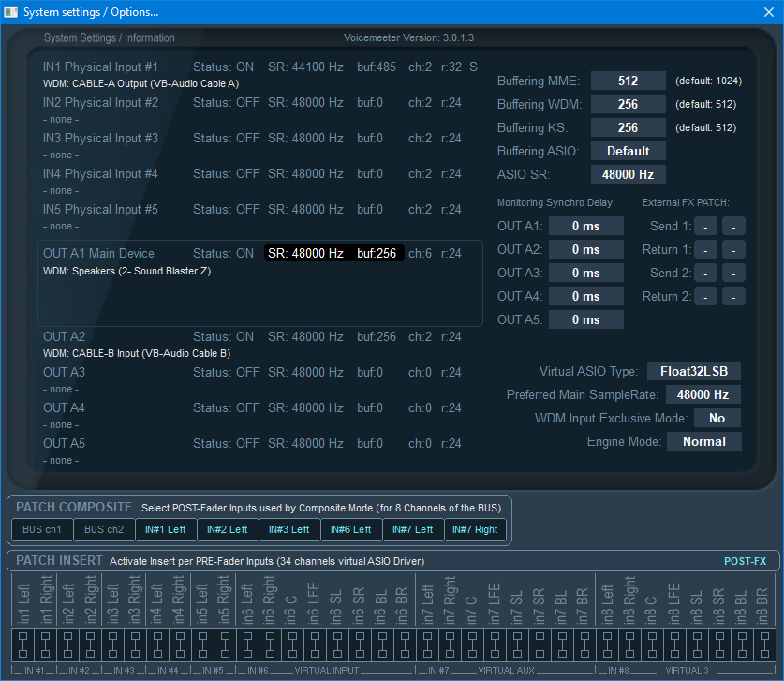
Task: Toggle WDM Input Exclusive Mode No
Action: pos(717,418)
